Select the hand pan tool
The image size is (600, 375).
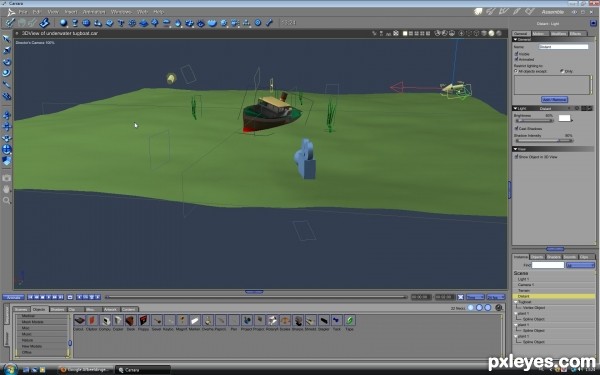[7, 189]
